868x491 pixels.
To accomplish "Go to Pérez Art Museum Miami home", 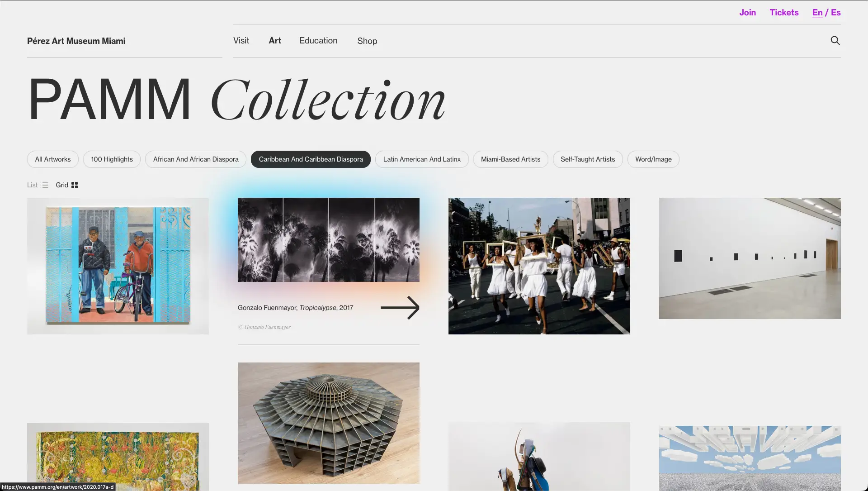I will [x=76, y=41].
